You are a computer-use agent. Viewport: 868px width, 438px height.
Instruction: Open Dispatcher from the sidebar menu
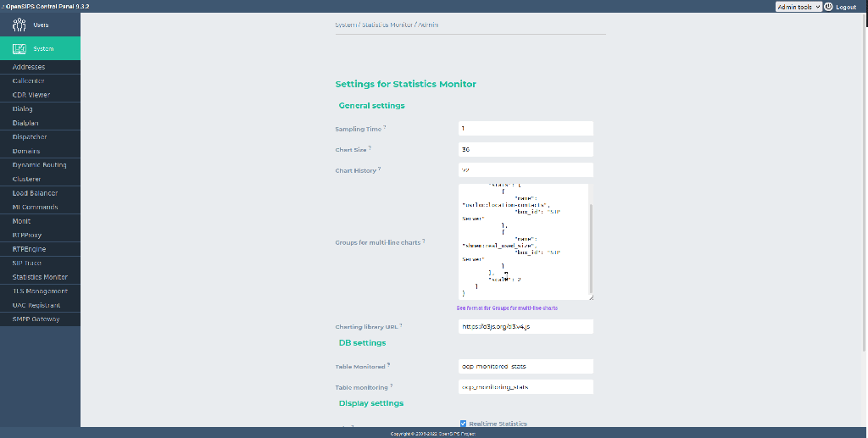[x=30, y=136]
